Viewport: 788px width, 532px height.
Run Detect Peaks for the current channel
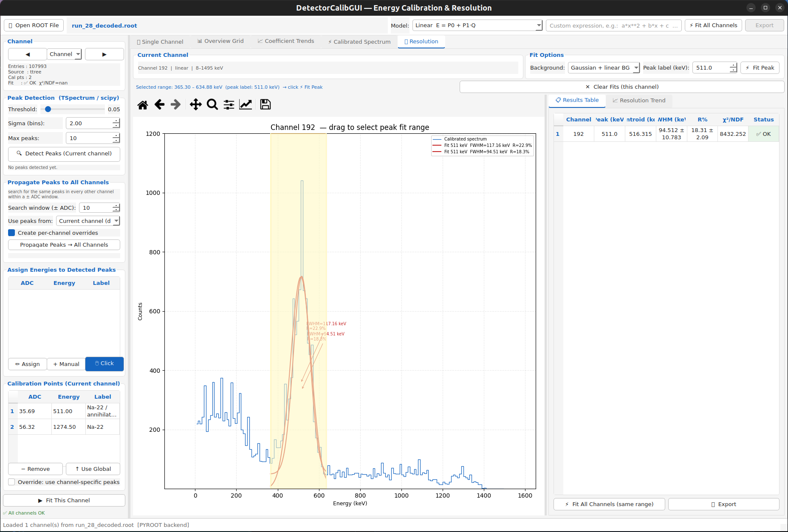64,153
